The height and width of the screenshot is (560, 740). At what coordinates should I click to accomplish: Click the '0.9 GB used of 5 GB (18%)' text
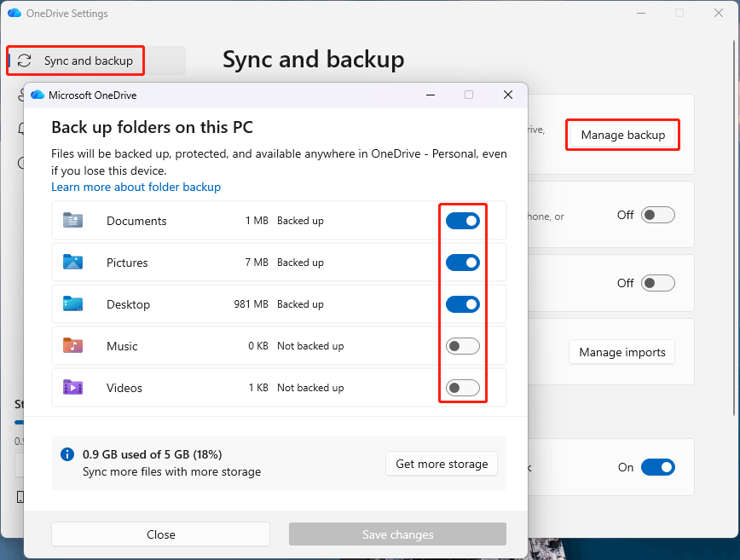[152, 454]
